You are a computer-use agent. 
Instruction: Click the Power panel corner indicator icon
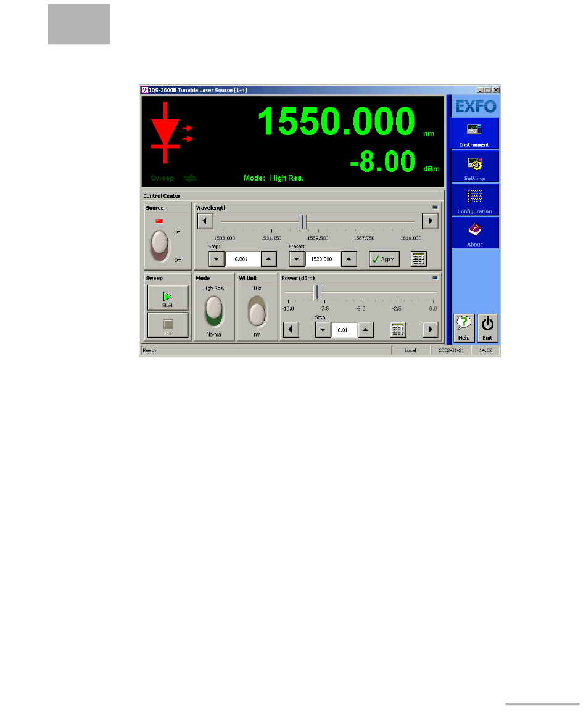pyautogui.click(x=435, y=277)
